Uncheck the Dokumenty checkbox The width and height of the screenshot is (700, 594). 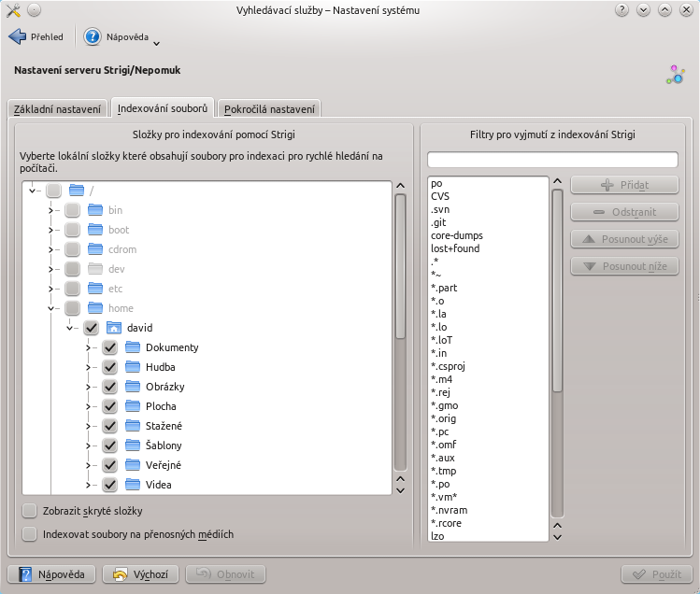click(x=110, y=347)
